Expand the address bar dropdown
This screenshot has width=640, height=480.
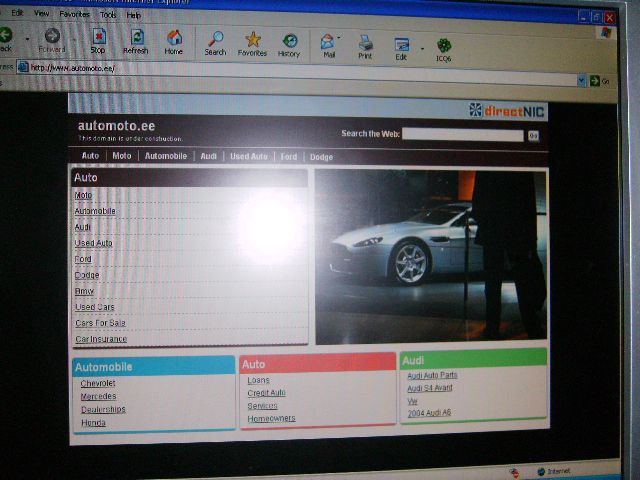point(581,79)
